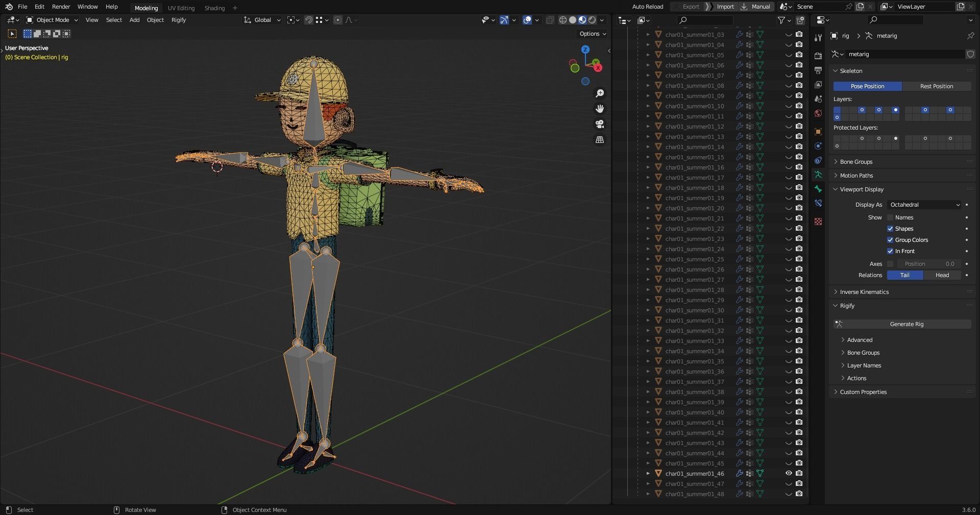The image size is (980, 515).
Task: Open the Options dropdown in viewport
Action: (593, 34)
